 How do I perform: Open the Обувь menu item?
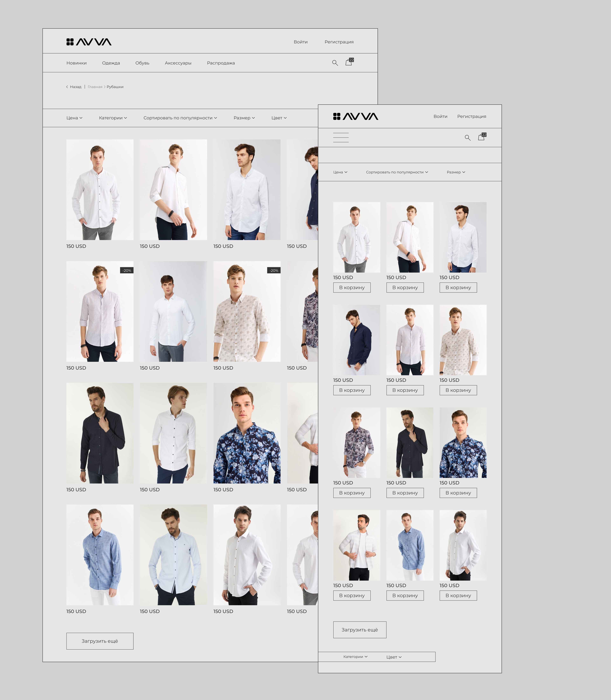click(x=142, y=63)
